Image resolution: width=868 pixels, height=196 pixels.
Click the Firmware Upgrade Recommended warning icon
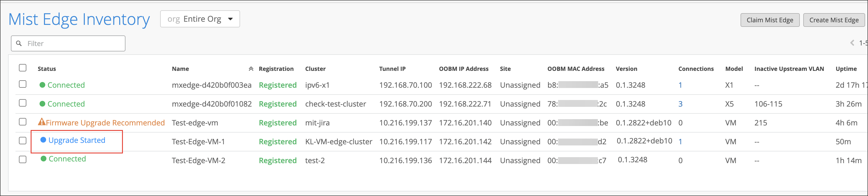pos(42,122)
